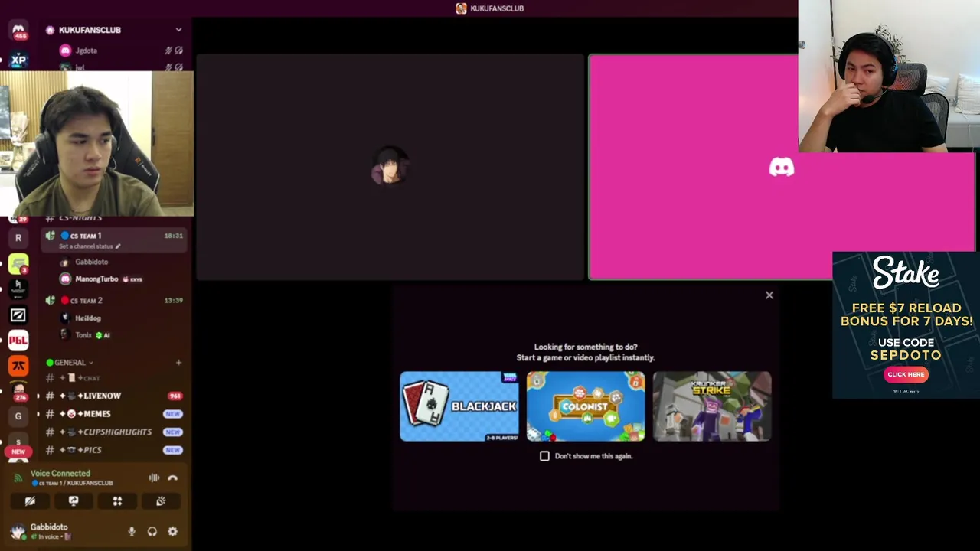
Task: Click the Stake ad CLICK HERE button
Action: (906, 374)
